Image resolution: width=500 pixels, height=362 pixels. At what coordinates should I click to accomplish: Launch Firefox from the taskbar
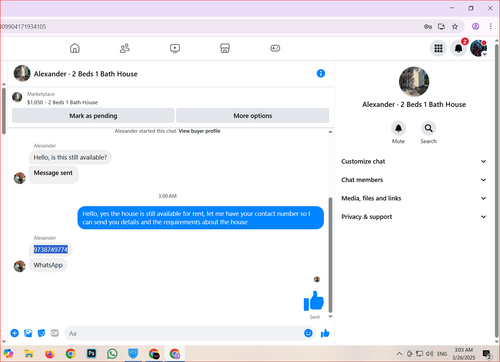pos(50,353)
